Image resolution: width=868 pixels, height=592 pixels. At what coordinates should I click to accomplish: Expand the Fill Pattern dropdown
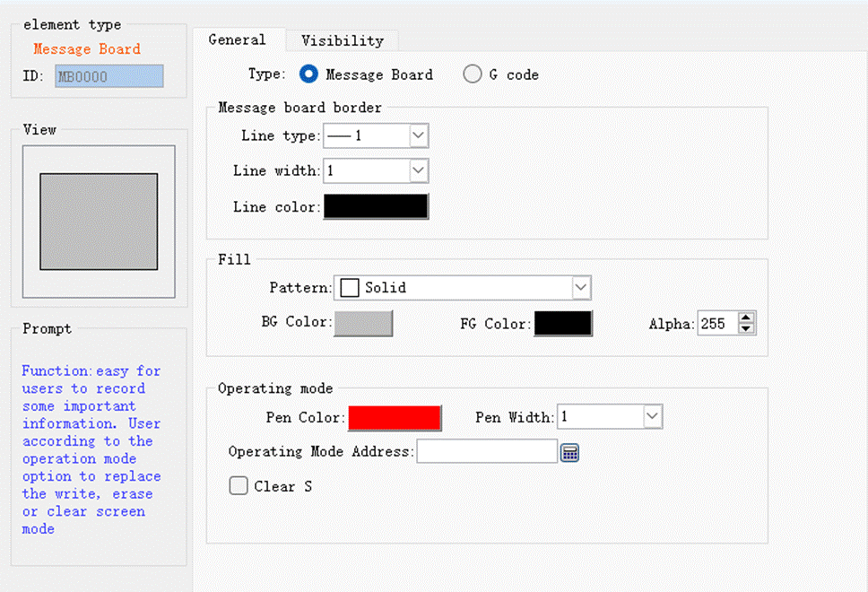(581, 287)
